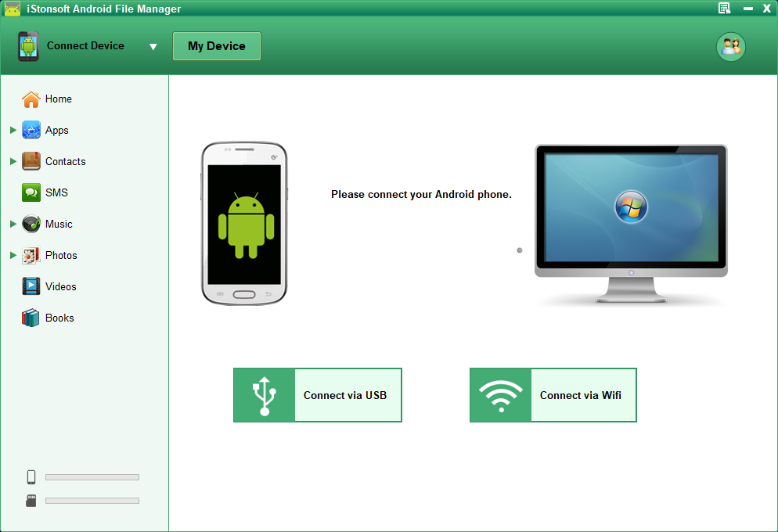
Task: Click the SMS speech bubble icon
Action: [x=31, y=192]
